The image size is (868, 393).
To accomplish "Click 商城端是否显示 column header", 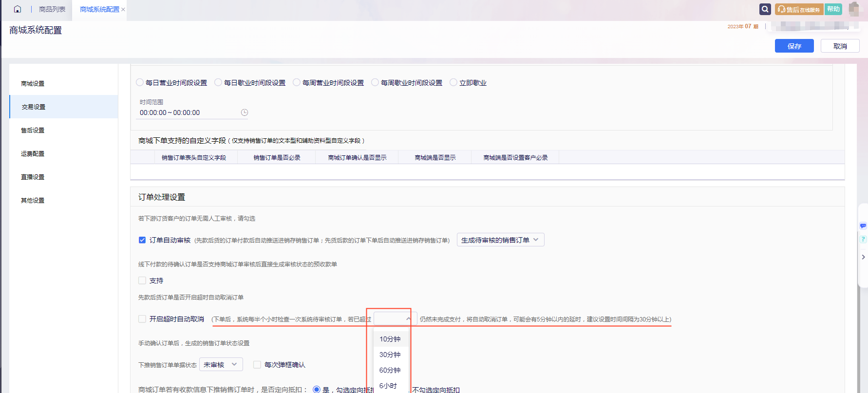I will (435, 158).
